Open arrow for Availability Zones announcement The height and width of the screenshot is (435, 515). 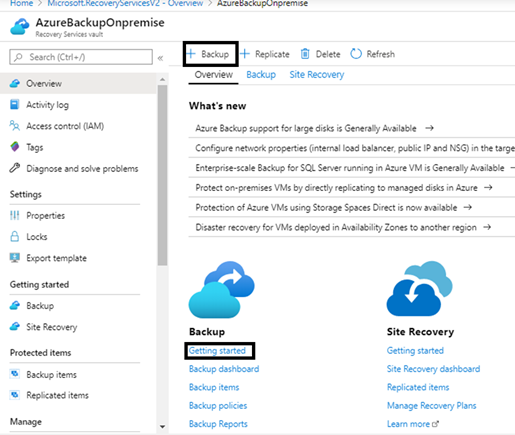click(487, 227)
